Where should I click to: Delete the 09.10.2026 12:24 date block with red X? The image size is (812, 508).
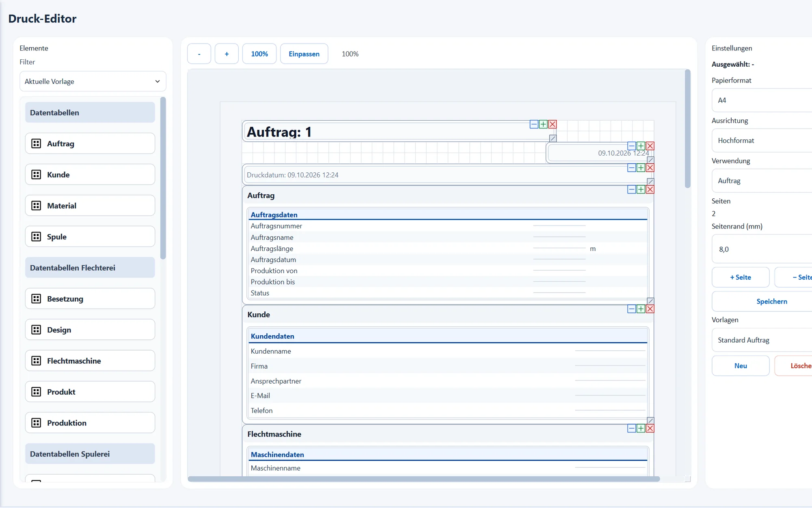click(650, 146)
